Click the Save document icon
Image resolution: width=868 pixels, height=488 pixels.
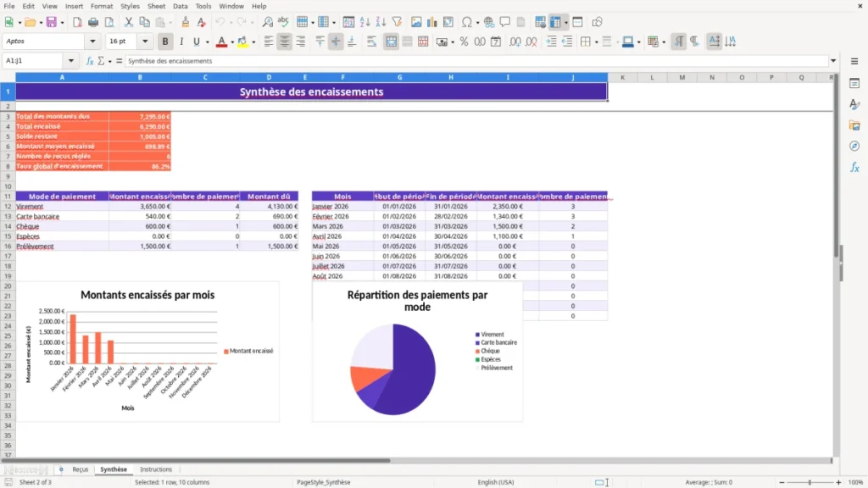tap(52, 22)
